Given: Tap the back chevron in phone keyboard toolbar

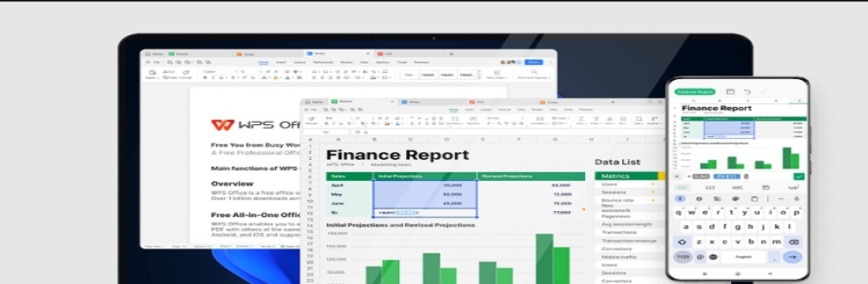Looking at the screenshot, I should pyautogui.click(x=680, y=199).
